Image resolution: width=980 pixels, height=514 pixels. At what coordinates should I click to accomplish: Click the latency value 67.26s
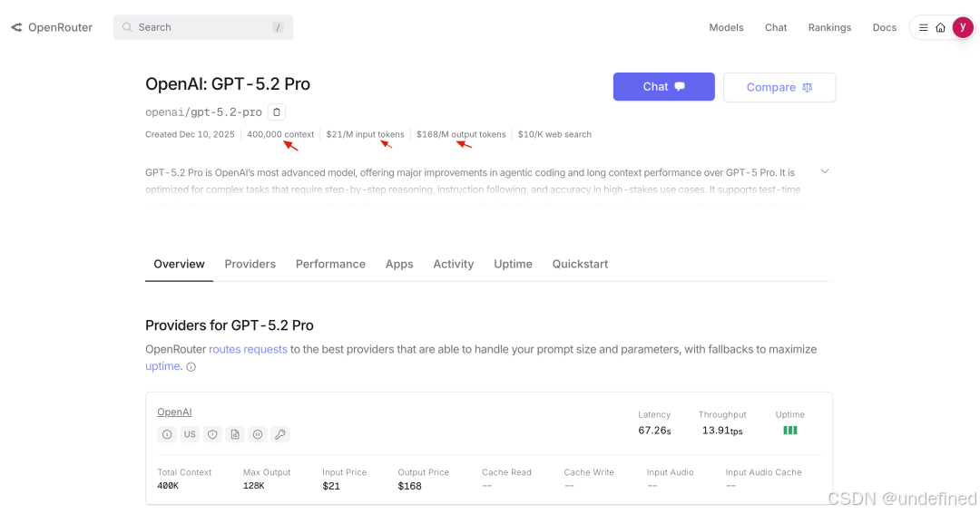pyautogui.click(x=654, y=431)
